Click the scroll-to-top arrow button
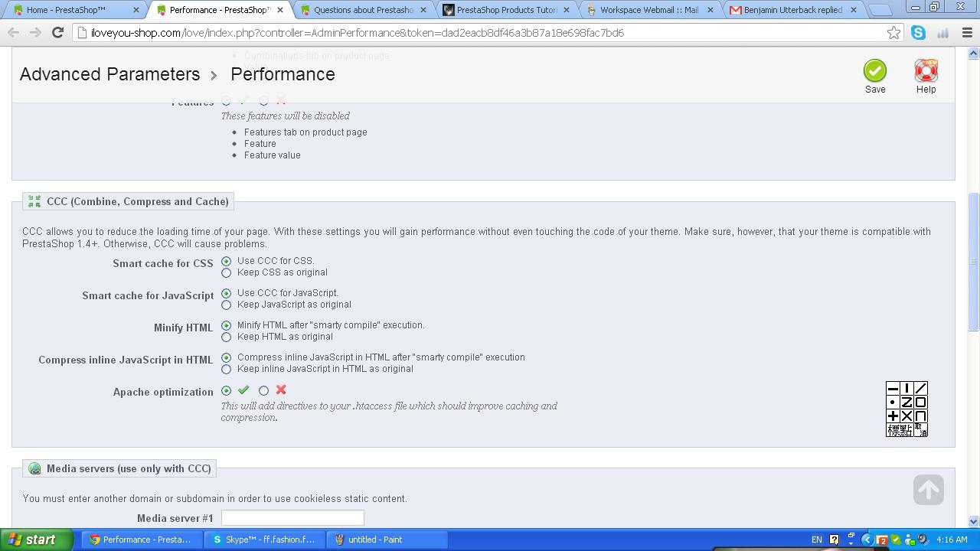This screenshot has width=980, height=551. 929,490
